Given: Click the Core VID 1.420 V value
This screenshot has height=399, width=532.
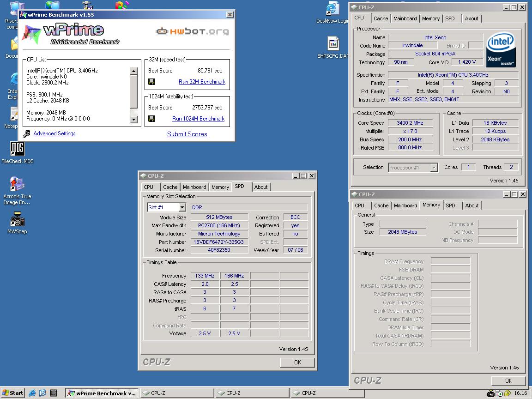Looking at the screenshot, I should [x=467, y=62].
